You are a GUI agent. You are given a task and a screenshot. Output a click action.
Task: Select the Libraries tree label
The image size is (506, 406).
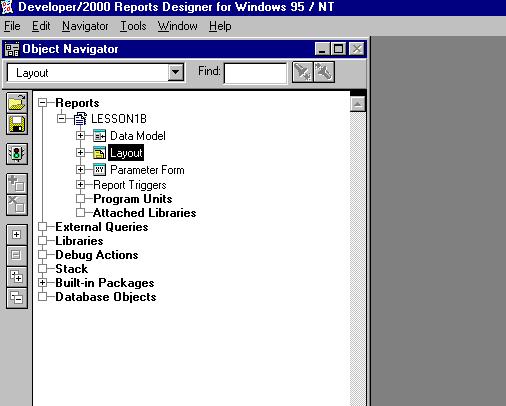click(x=79, y=241)
